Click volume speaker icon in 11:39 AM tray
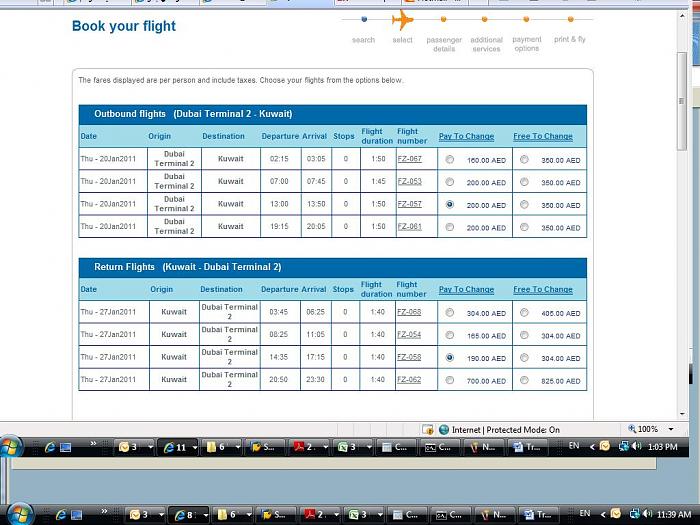This screenshot has width=700, height=525. 648,514
